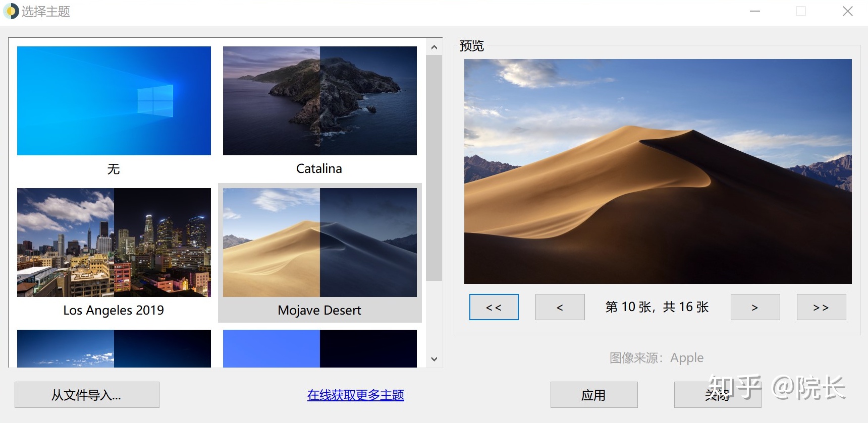Screen dimensions: 868x423
Task: Minimize the 选择主题 window
Action: tap(754, 11)
